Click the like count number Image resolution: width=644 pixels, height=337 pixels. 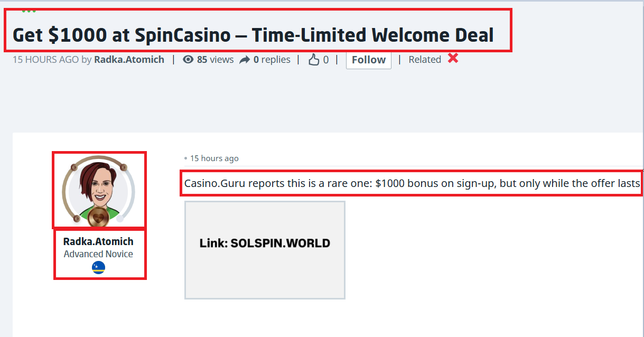[326, 60]
